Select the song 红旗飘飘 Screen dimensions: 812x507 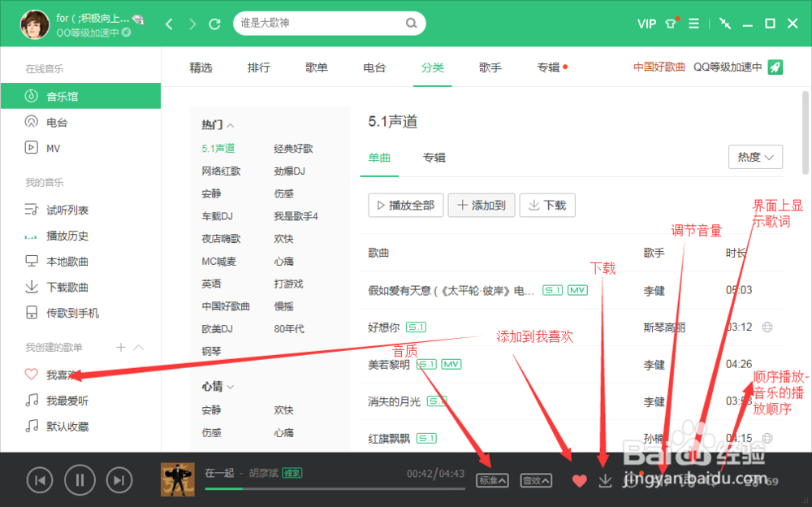point(389,439)
